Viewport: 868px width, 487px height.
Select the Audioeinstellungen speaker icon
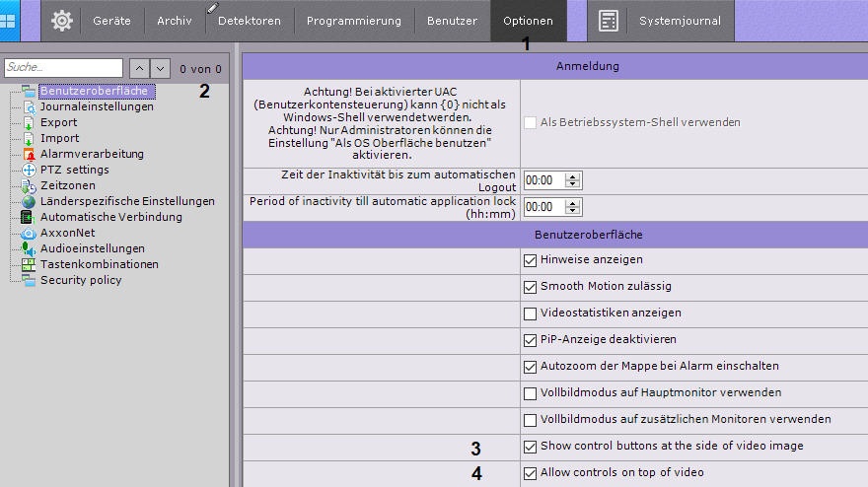[x=29, y=248]
